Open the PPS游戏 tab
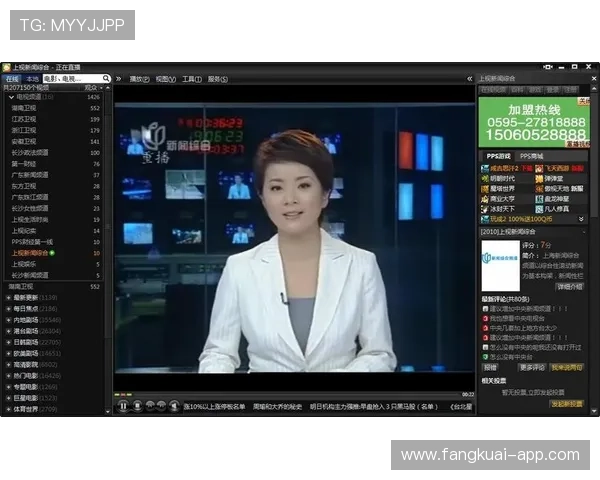Viewport: 600px width, 480px height. click(x=498, y=156)
